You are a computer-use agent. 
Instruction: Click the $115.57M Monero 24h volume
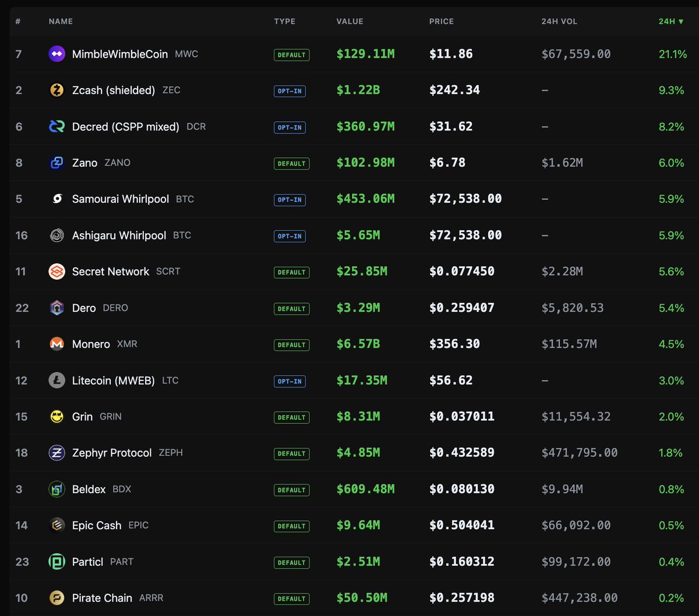pos(569,344)
